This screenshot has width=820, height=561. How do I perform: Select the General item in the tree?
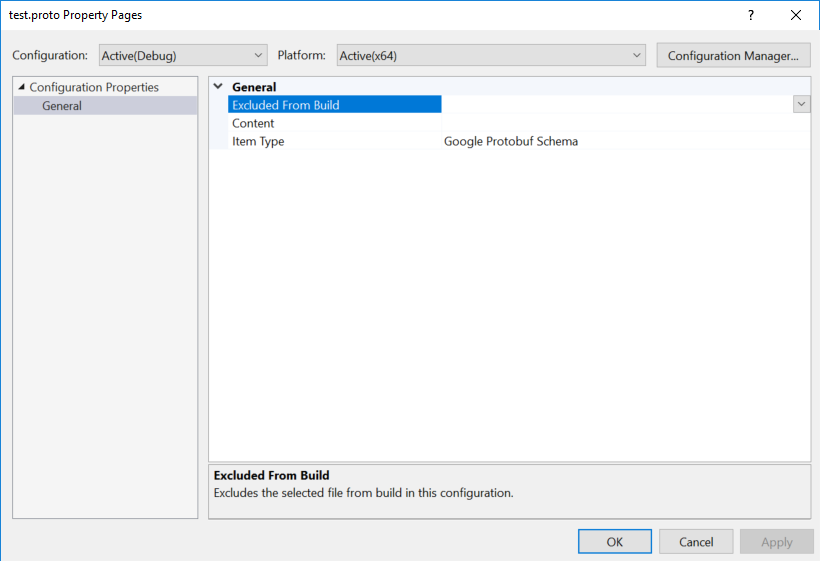click(x=62, y=106)
